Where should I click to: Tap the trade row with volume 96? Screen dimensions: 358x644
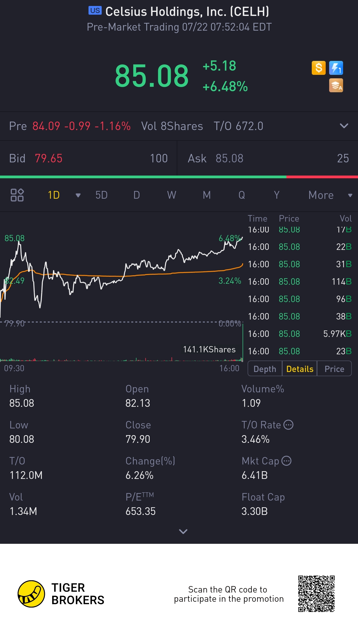point(300,299)
